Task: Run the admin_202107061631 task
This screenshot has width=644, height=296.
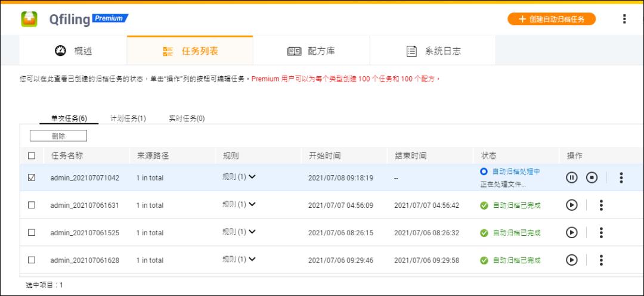Action: point(572,205)
